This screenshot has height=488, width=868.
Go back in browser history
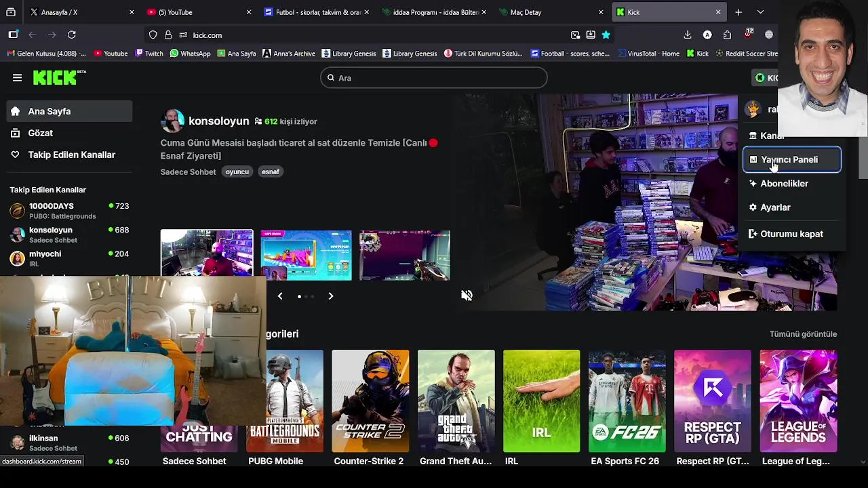click(x=33, y=35)
